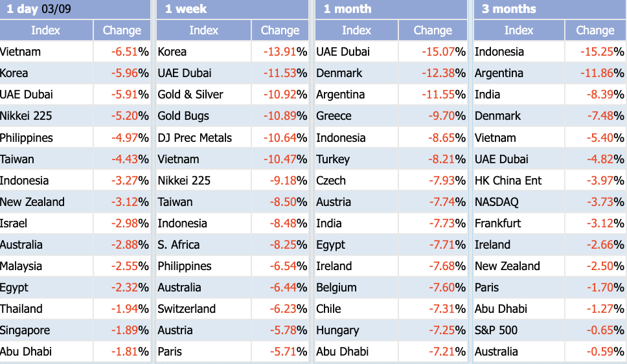The width and height of the screenshot is (627, 364).
Task: Click the Change column header under 3 months
Action: 595,30
